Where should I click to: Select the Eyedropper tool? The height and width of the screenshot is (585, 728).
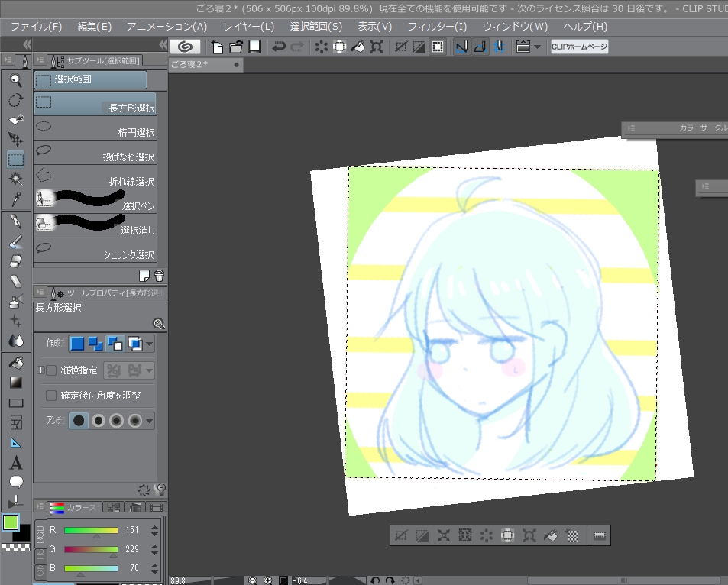click(16, 199)
